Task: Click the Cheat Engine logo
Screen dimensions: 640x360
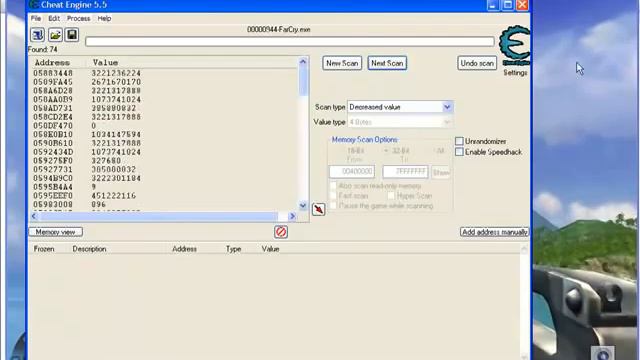Action: pyautogui.click(x=515, y=45)
